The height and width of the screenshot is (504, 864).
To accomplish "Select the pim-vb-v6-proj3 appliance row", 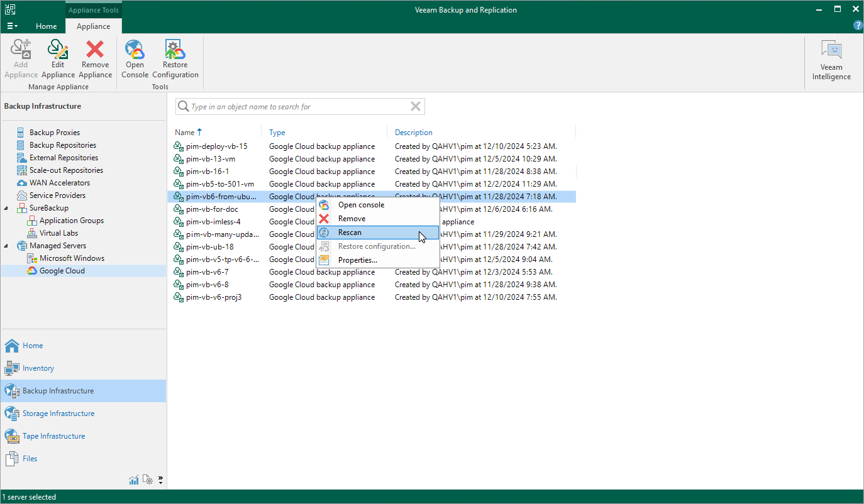I will click(374, 297).
